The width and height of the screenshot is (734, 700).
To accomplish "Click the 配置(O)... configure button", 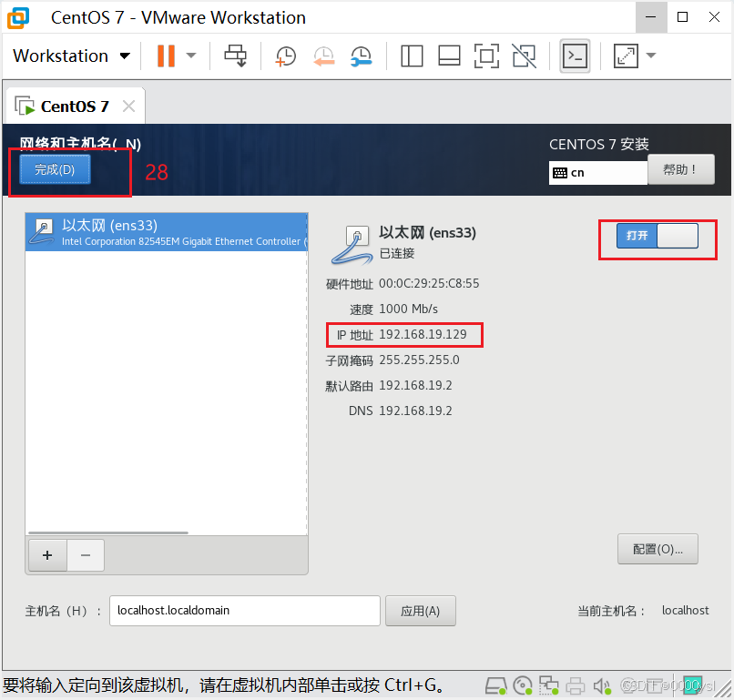I will (x=658, y=549).
